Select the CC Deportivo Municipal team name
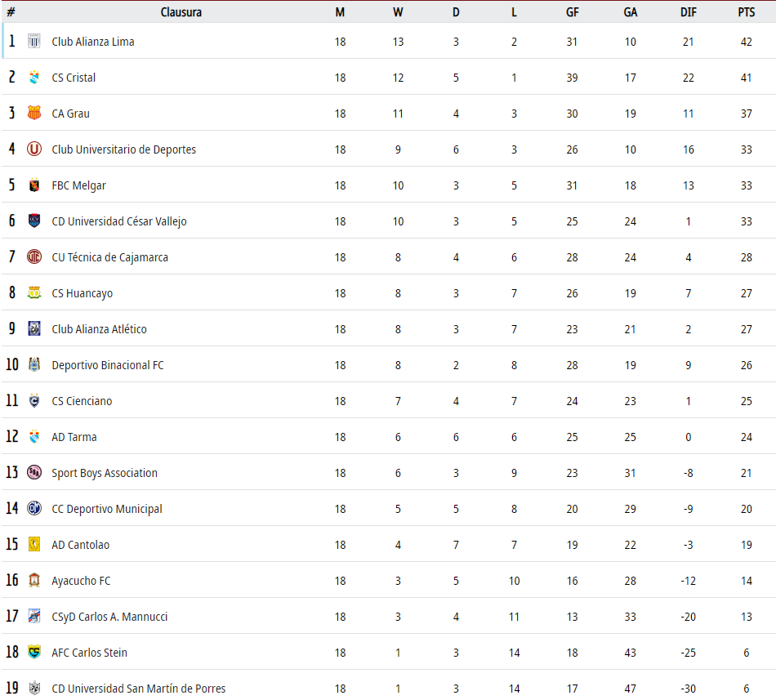776x700 pixels. (x=107, y=509)
